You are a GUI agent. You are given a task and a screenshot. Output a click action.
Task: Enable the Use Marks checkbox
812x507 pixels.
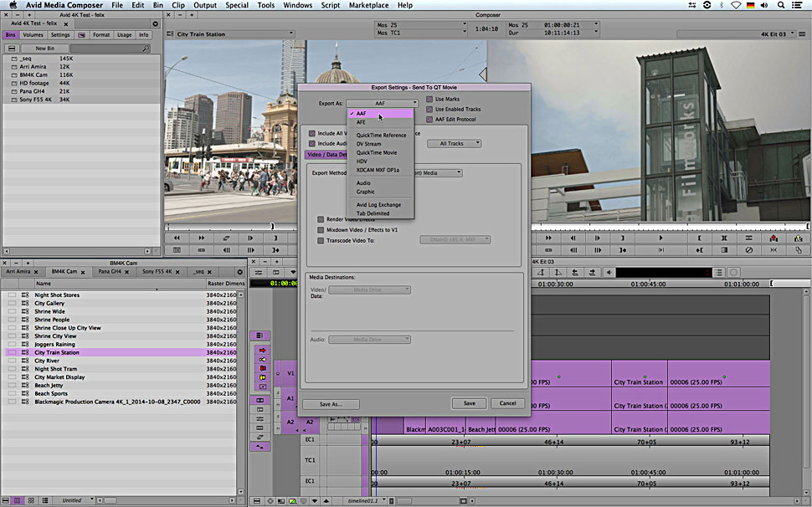coord(430,99)
